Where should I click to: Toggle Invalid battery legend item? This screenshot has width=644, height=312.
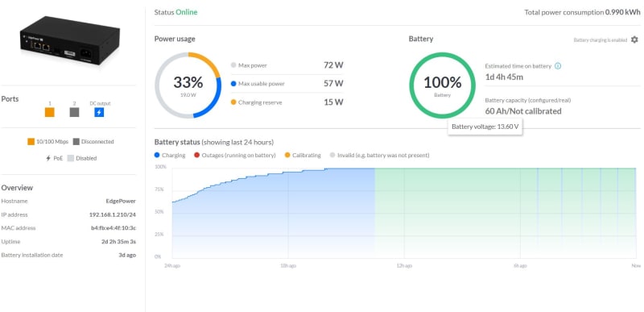(x=379, y=156)
